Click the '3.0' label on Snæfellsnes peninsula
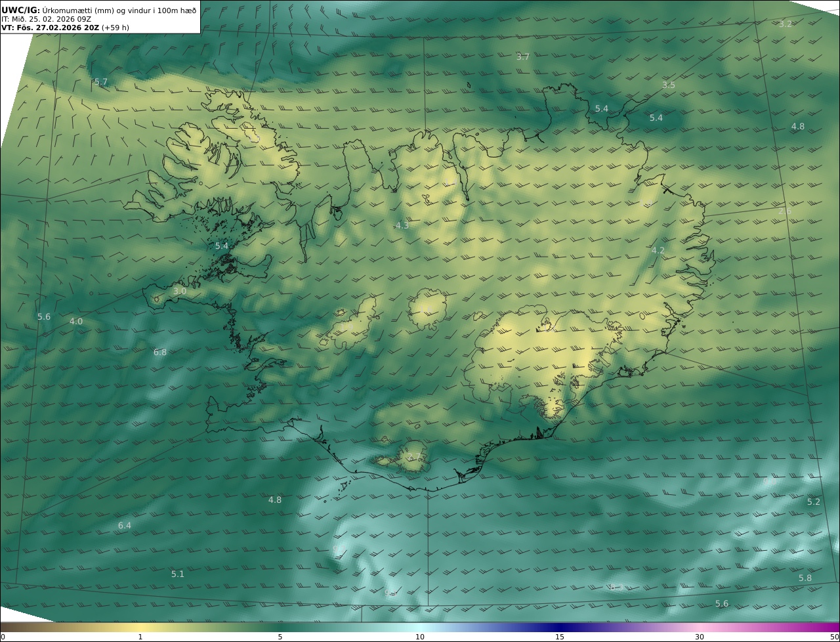Viewport: 840px width, 642px height. tap(180, 291)
